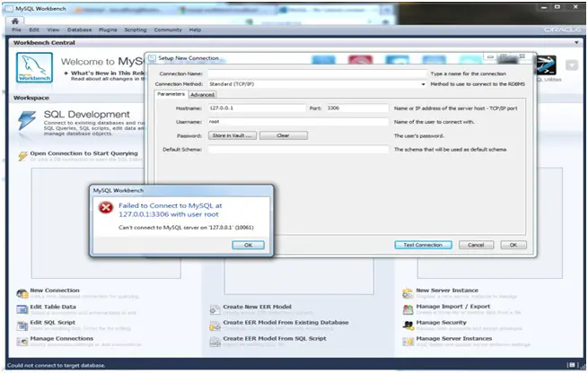
Task: Click OK in Setup New Connection dialog
Action: pos(513,245)
